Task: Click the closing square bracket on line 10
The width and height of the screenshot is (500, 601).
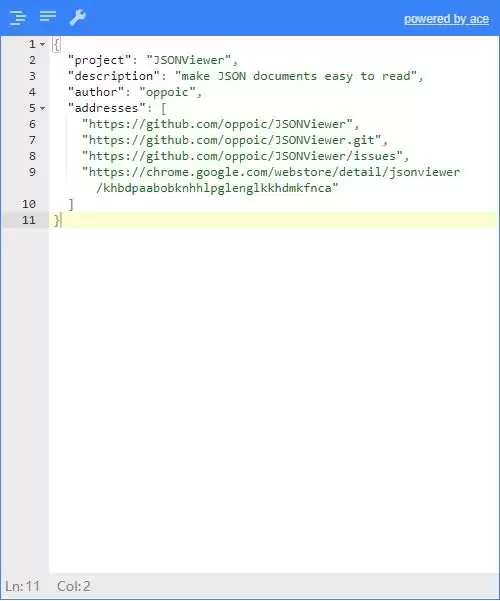Action: (x=71, y=204)
